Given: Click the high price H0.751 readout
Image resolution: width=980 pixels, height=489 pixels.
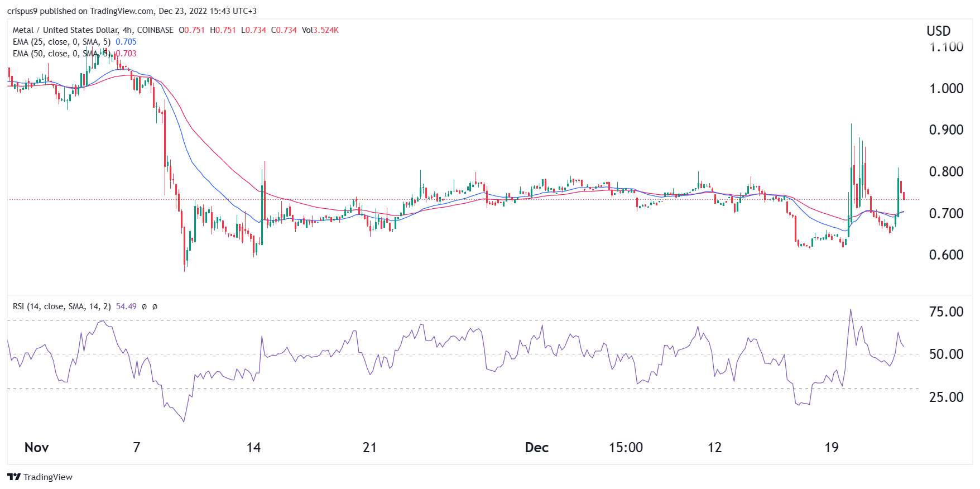Looking at the screenshot, I should 223,30.
